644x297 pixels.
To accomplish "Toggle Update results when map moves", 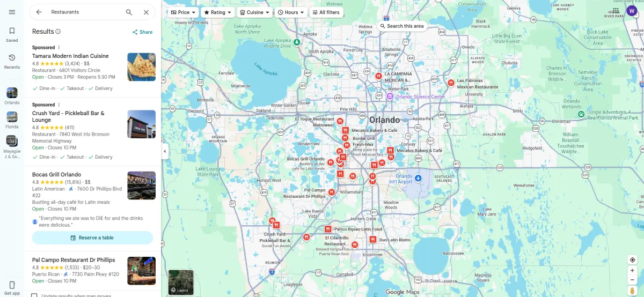I will coord(34,295).
